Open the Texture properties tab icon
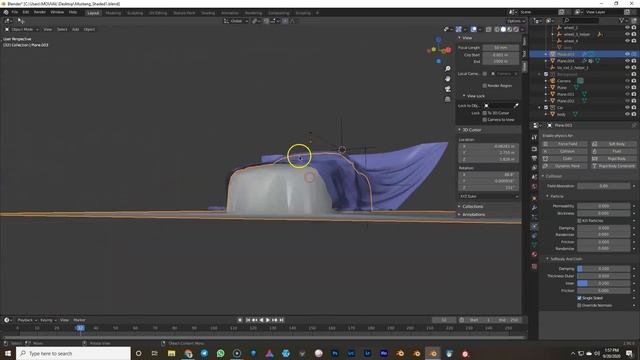Viewport: 640px width, 360px height. pyautogui.click(x=534, y=267)
